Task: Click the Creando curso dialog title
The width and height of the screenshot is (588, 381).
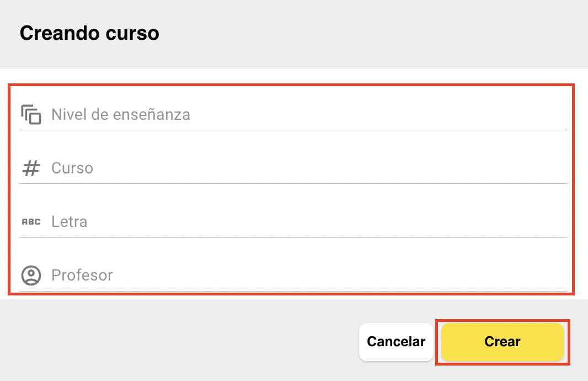Action: [x=89, y=33]
